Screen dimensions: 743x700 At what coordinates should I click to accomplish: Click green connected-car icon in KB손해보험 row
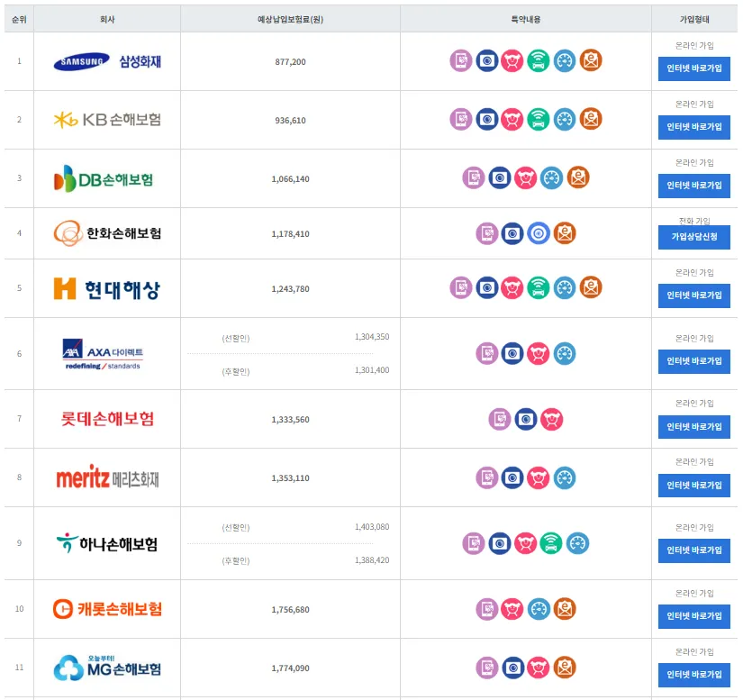click(x=539, y=120)
